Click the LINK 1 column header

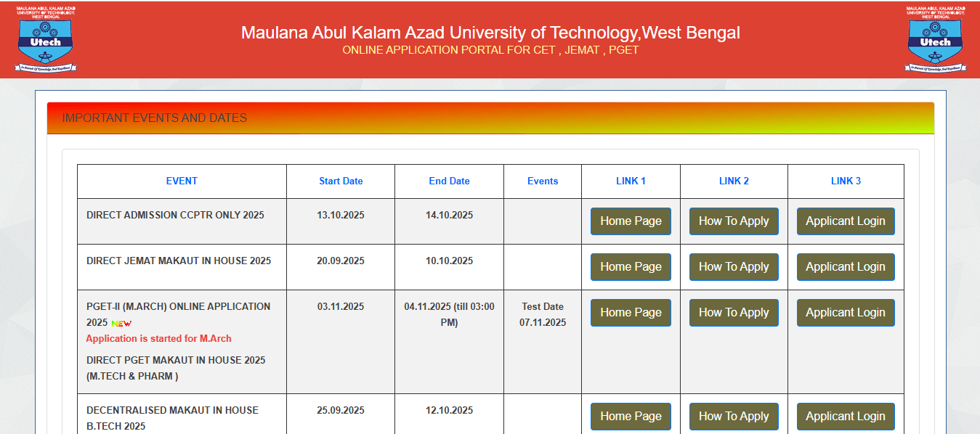pos(630,181)
